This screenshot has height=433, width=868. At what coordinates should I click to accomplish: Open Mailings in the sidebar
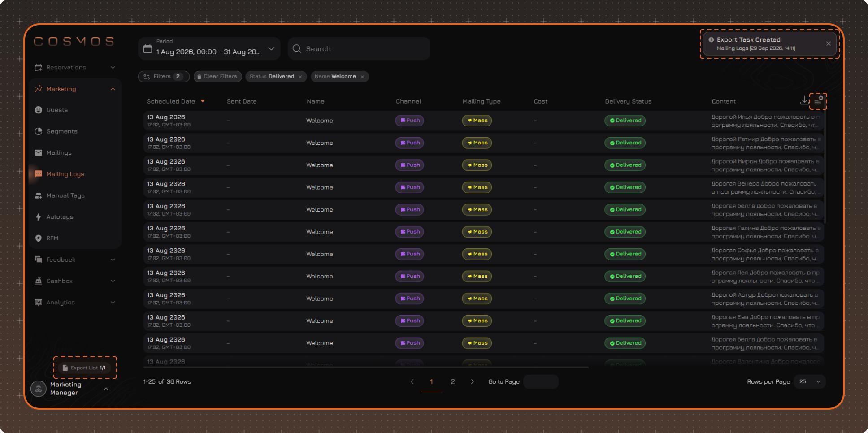[x=59, y=153]
